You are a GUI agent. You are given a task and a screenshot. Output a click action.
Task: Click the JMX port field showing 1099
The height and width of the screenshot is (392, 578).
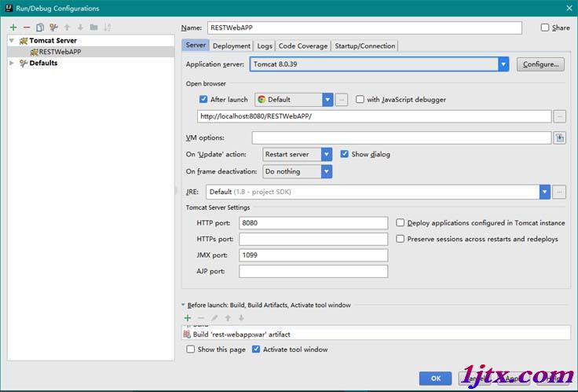[313, 255]
